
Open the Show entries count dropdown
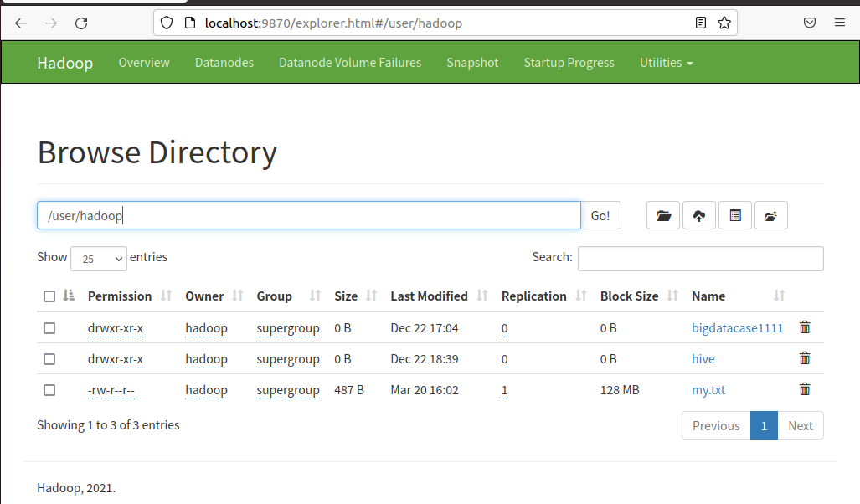[99, 259]
